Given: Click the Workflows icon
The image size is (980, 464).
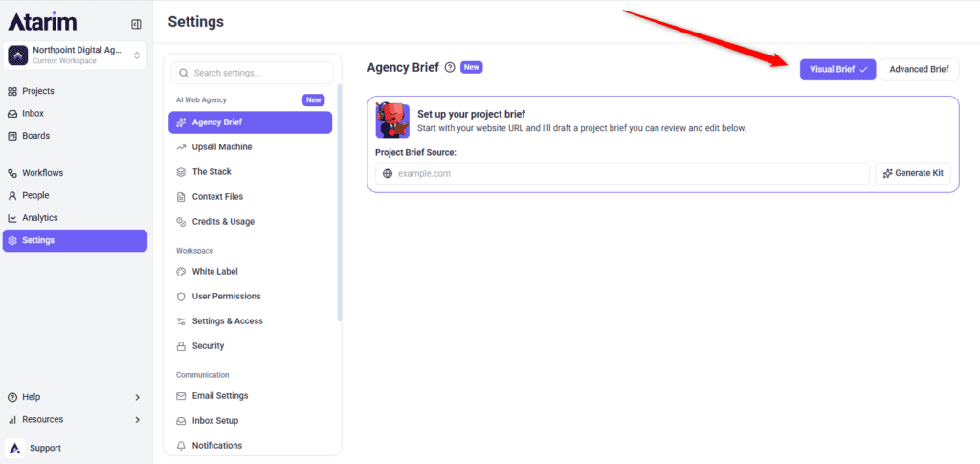Looking at the screenshot, I should click(x=11, y=173).
